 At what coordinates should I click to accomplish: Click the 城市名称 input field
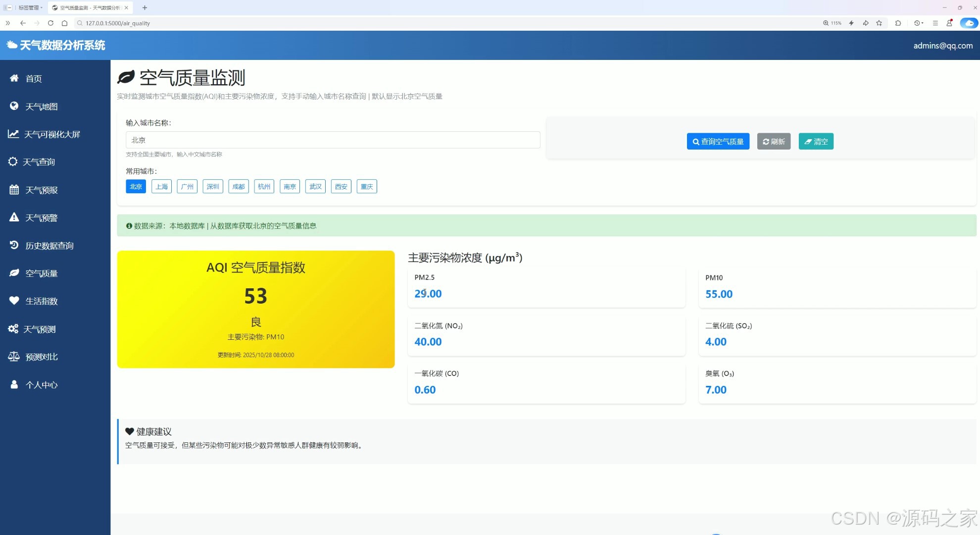tap(333, 140)
